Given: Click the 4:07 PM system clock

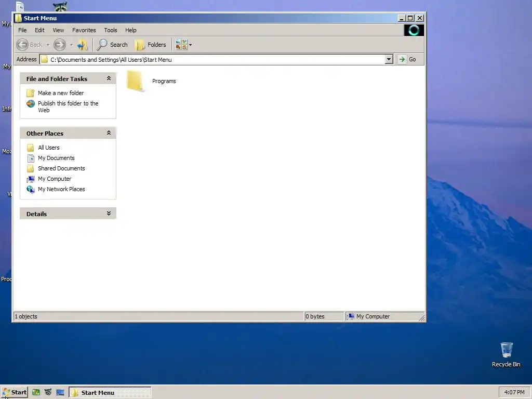Looking at the screenshot, I should coord(514,392).
